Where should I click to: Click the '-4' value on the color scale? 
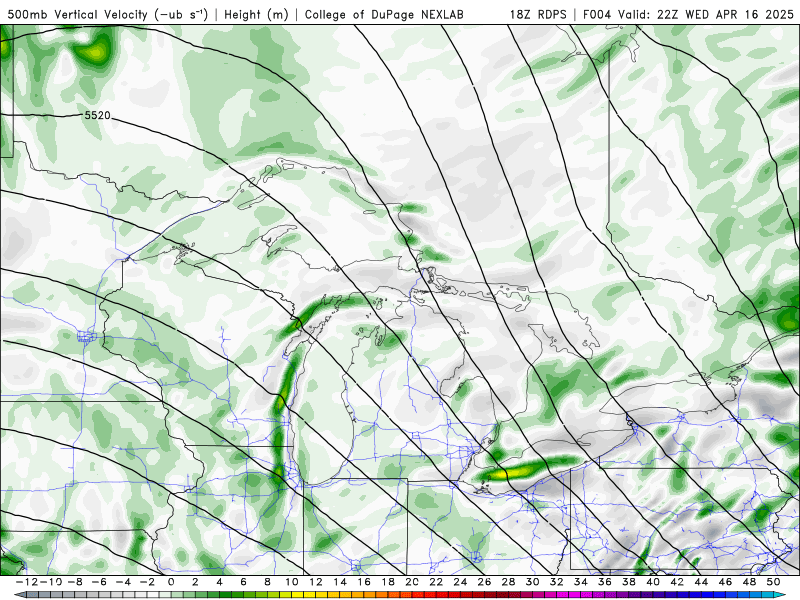coord(124,582)
